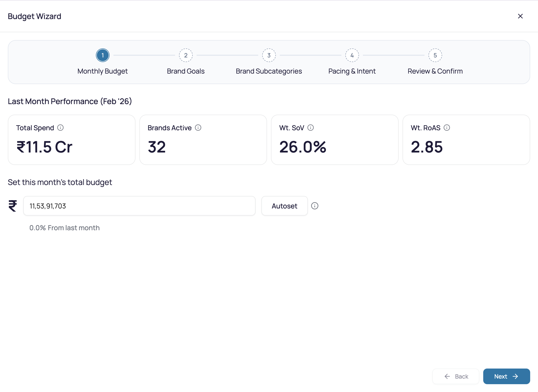Open the Brand Goals step label

tap(186, 71)
